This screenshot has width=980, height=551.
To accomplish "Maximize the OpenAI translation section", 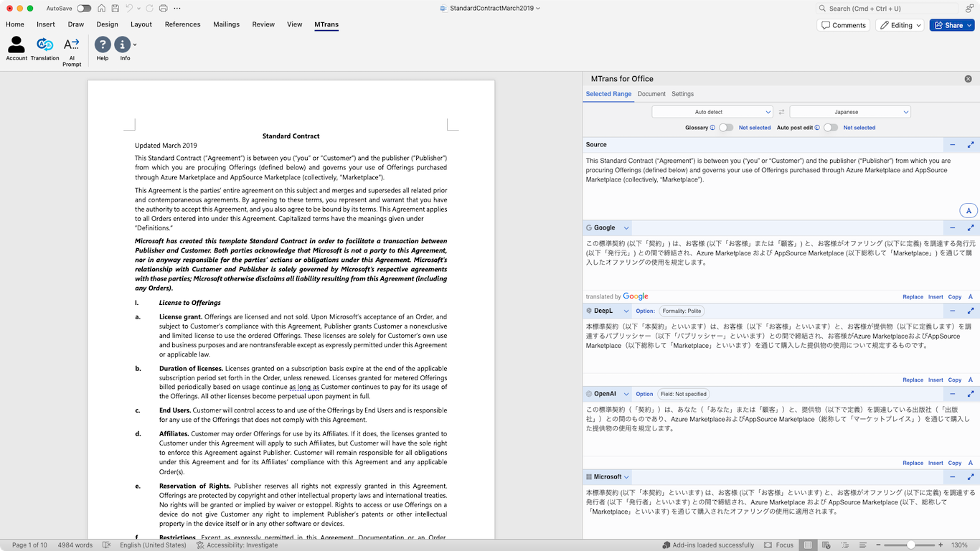I will tap(971, 394).
